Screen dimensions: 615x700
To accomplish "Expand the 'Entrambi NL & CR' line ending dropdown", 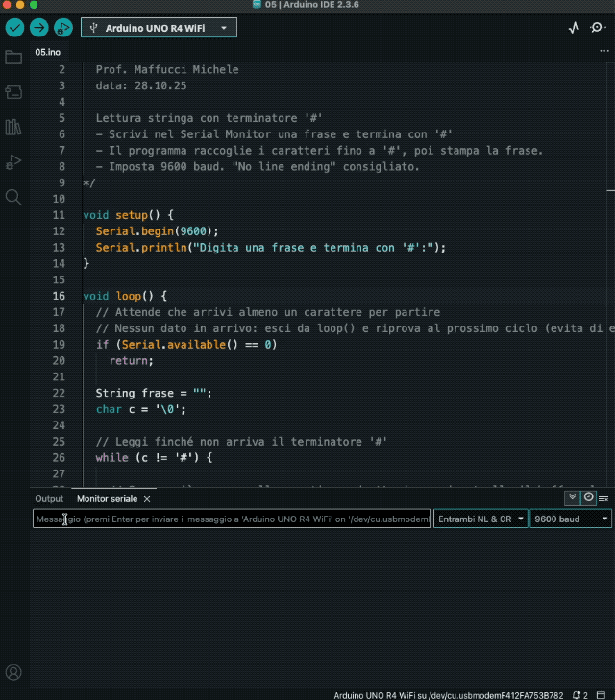I will point(480,519).
